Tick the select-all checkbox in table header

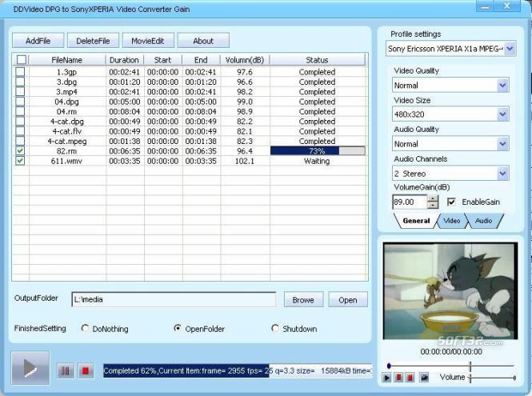pos(21,60)
